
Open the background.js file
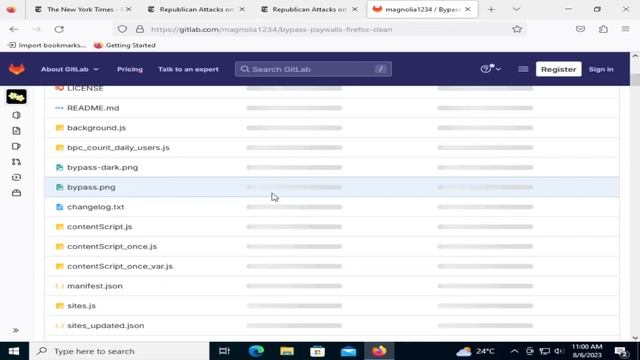click(x=96, y=128)
